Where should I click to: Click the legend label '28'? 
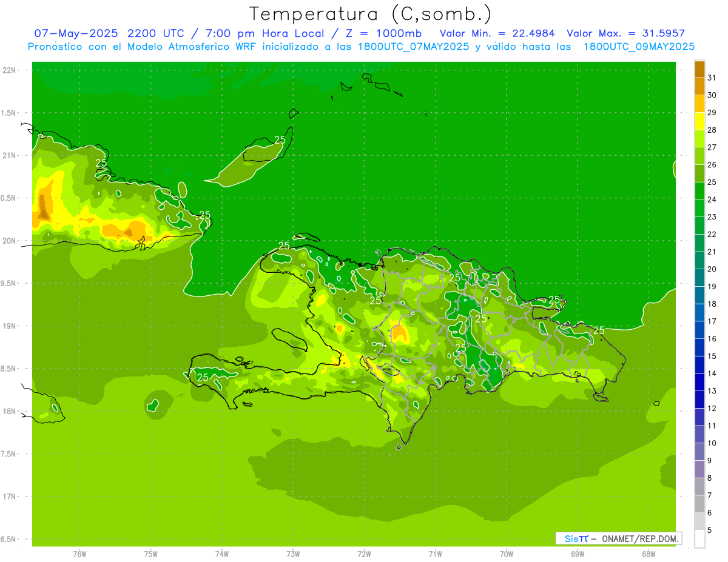tap(712, 130)
